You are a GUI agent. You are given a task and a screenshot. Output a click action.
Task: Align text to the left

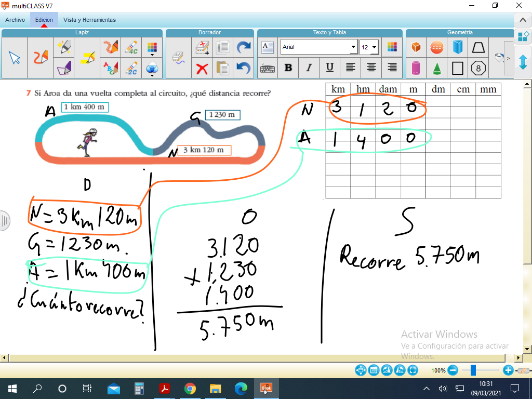[x=350, y=68]
